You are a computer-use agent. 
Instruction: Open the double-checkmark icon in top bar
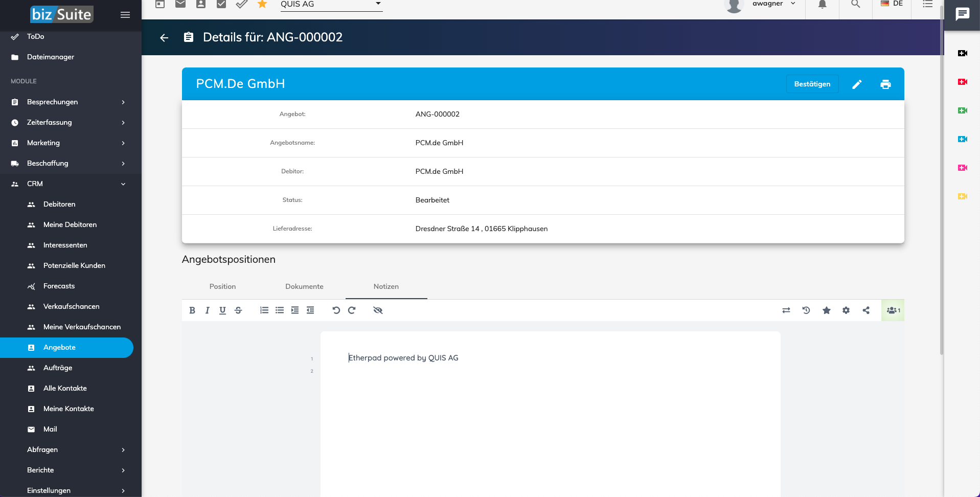(242, 4)
